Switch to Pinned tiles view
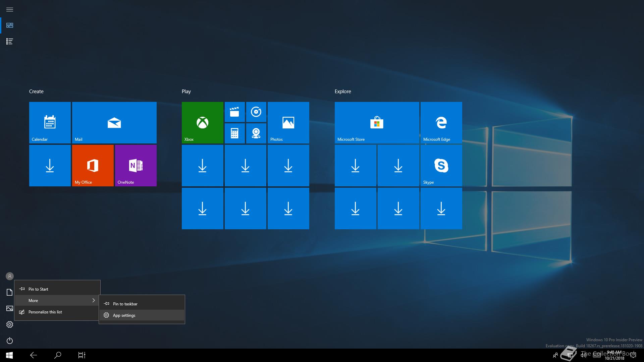This screenshot has height=362, width=644. click(x=10, y=25)
